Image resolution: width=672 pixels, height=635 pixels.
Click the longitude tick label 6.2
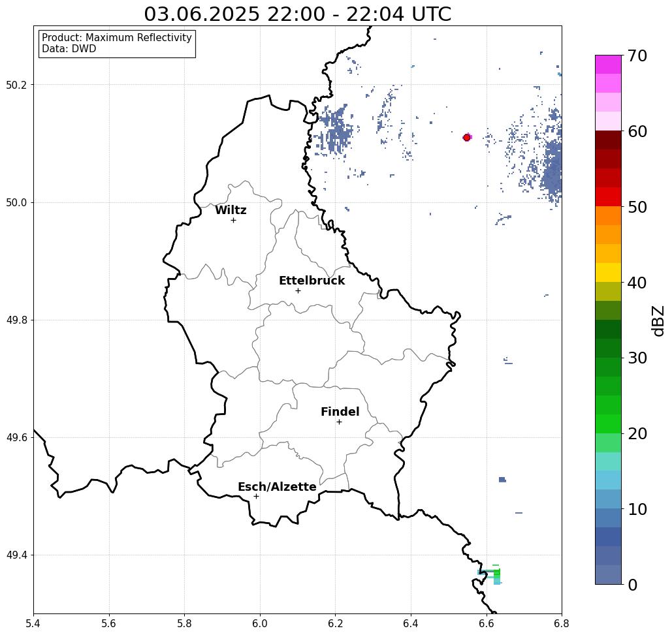(x=335, y=623)
